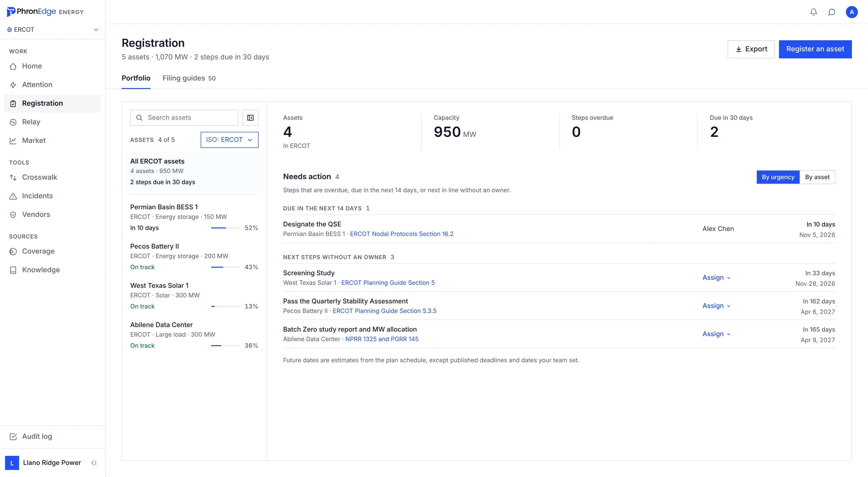Toggle the asset panel layout icon

tap(250, 118)
